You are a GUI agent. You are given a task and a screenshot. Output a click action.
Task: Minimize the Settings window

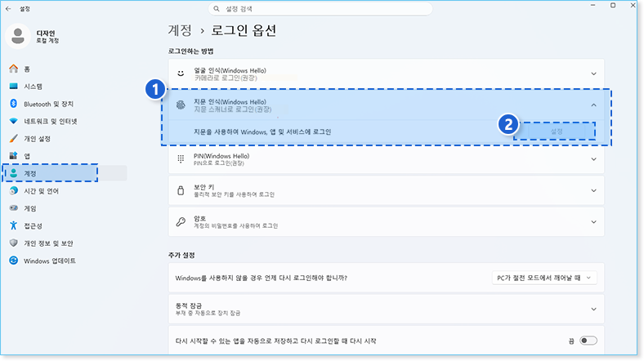pyautogui.click(x=593, y=6)
